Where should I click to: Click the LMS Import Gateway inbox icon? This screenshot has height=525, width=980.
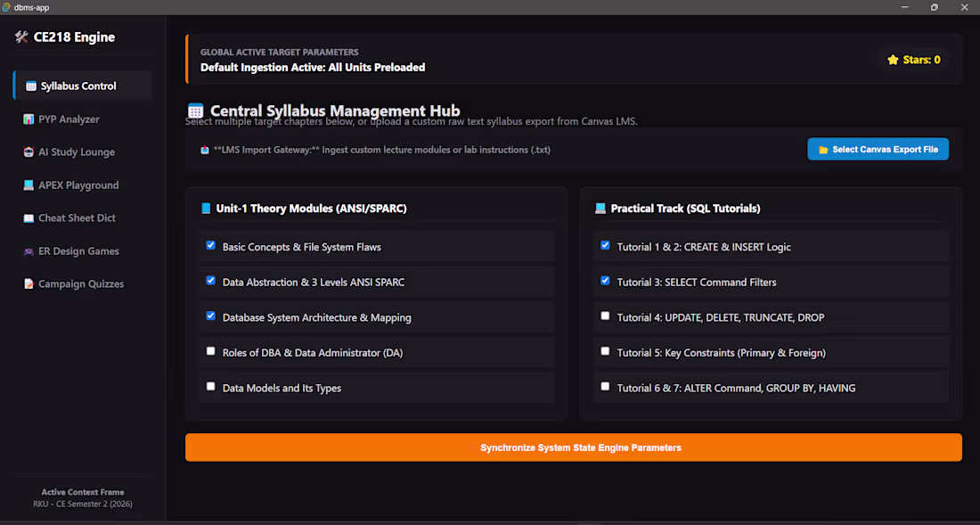coord(204,150)
